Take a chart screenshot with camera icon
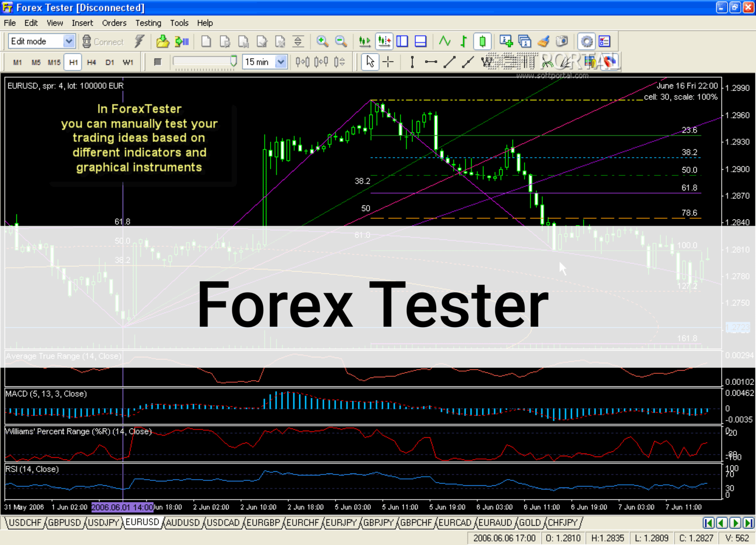Image resolution: width=756 pixels, height=545 pixels. coord(562,42)
